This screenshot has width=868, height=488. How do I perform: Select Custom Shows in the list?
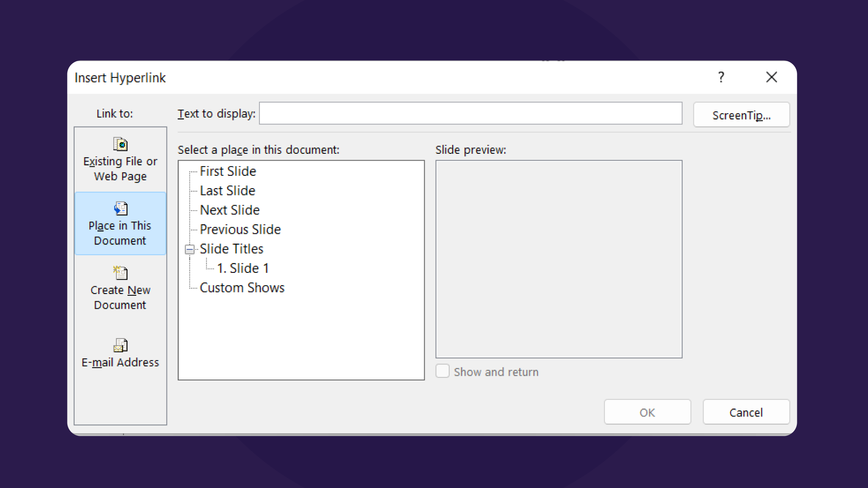pos(242,287)
